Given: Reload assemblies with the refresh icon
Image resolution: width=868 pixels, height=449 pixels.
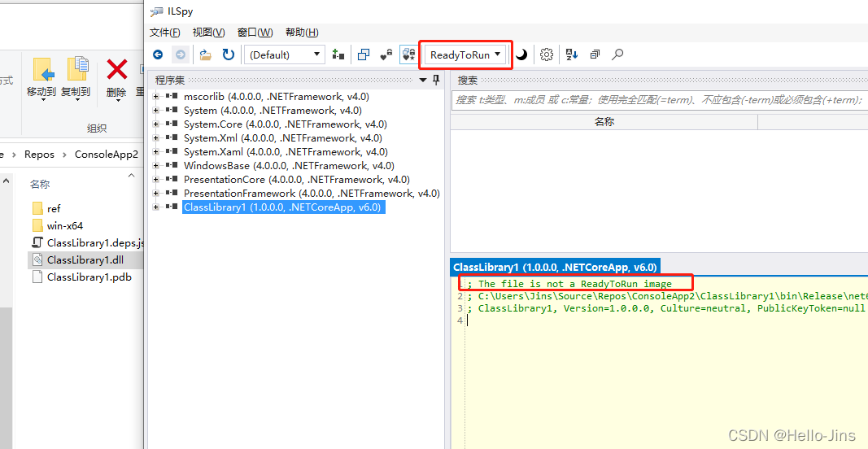Looking at the screenshot, I should pos(228,54).
